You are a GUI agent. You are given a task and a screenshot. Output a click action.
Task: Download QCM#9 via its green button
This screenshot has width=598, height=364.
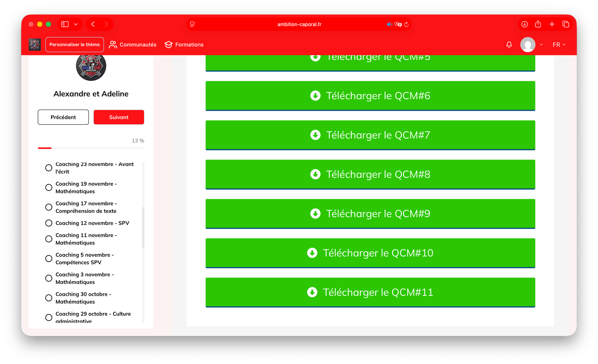click(370, 214)
